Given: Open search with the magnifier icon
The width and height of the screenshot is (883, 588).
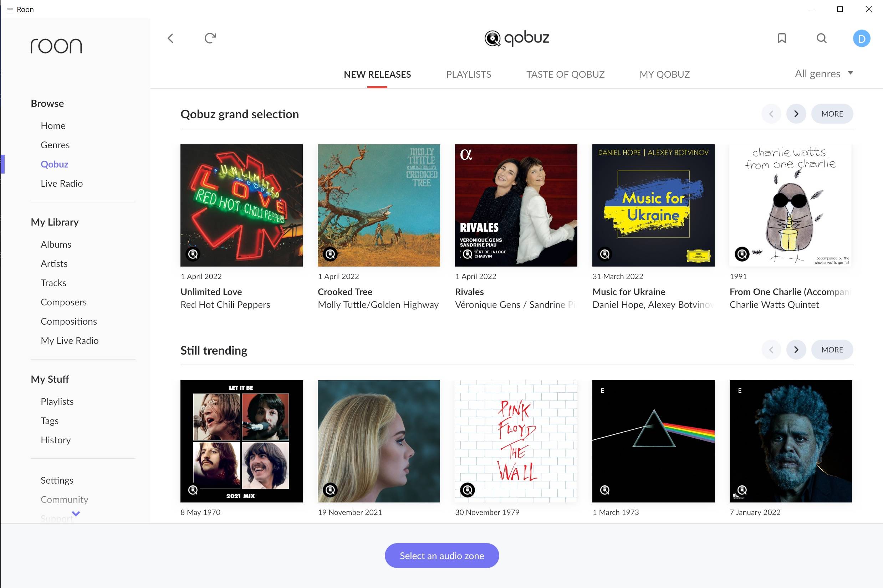Looking at the screenshot, I should [822, 38].
